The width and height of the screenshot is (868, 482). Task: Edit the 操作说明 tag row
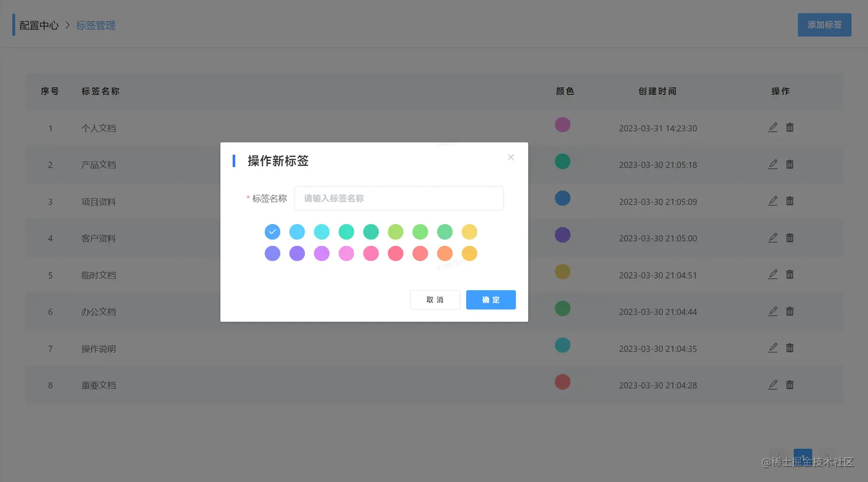point(773,348)
